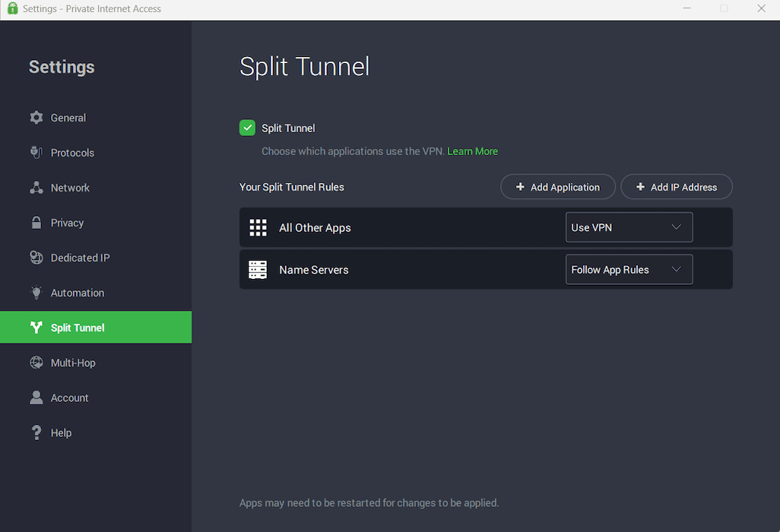Click the Add Application button
780x532 pixels.
coord(558,186)
